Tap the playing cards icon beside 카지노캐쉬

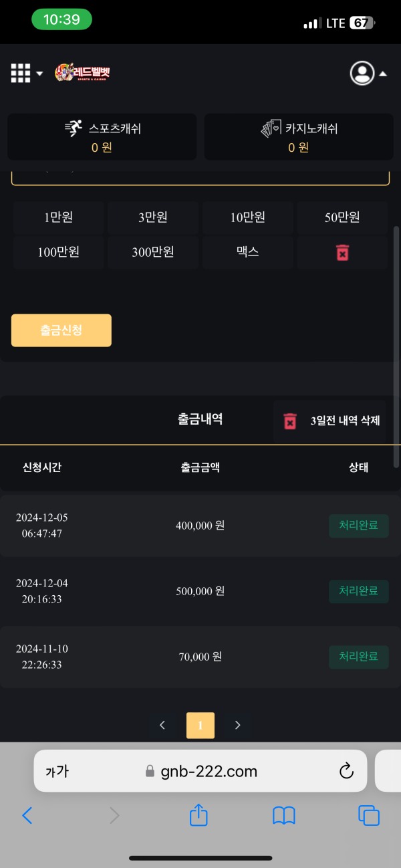271,128
